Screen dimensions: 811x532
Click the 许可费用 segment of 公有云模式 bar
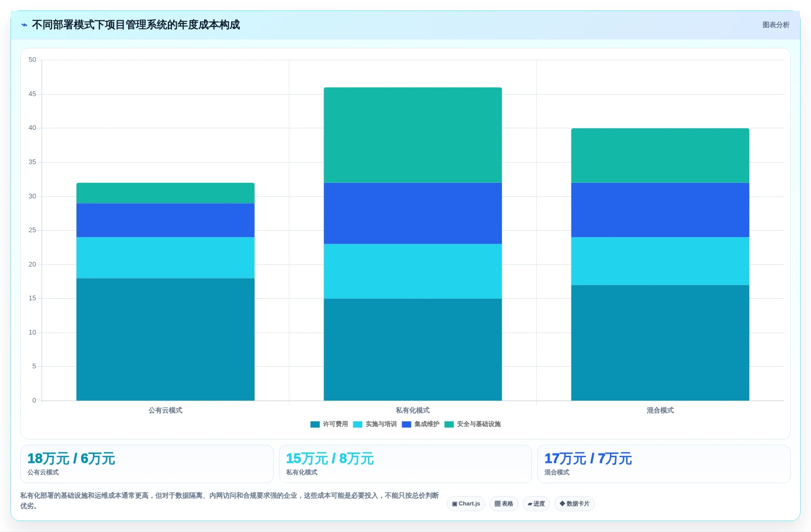(165, 339)
